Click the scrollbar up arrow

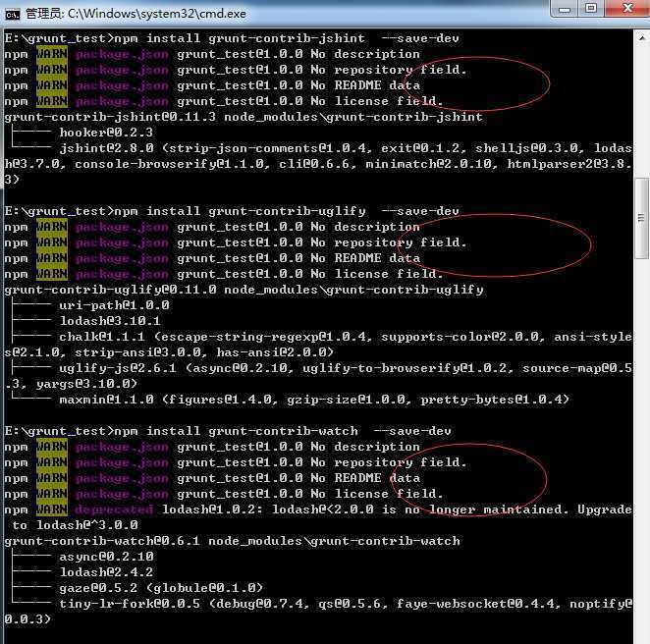(641, 37)
